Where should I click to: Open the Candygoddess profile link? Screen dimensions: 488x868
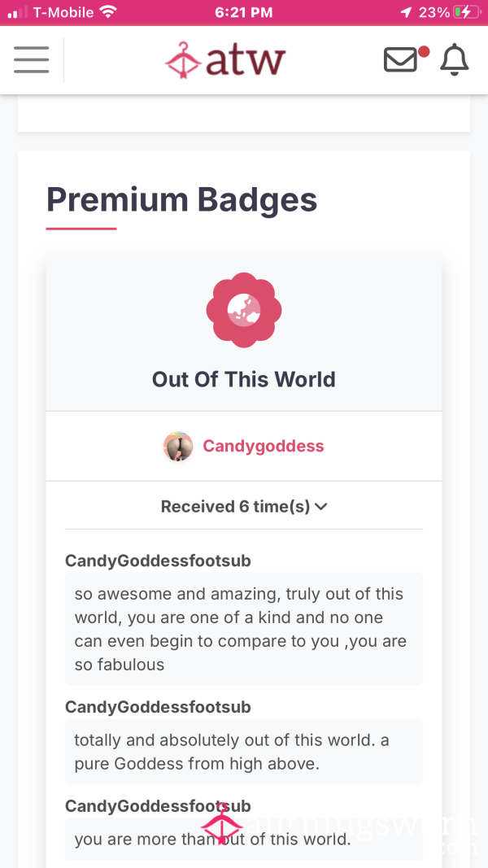pyautogui.click(x=264, y=446)
